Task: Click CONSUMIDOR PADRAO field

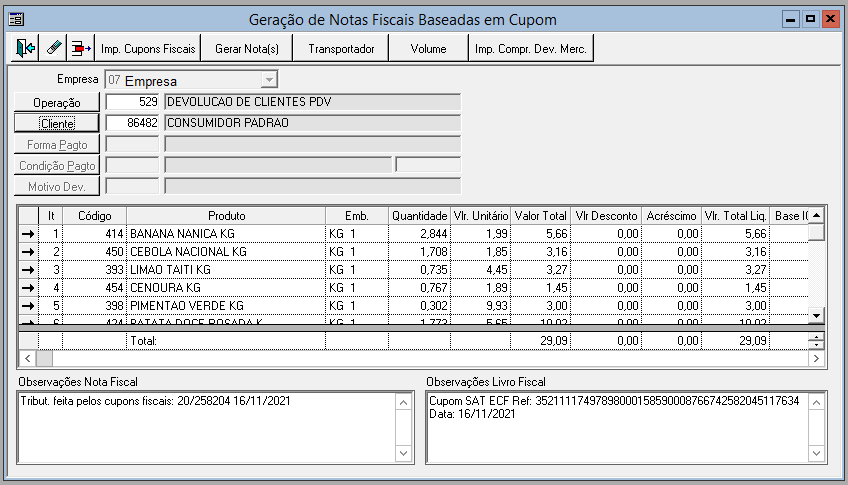Action: [313, 123]
